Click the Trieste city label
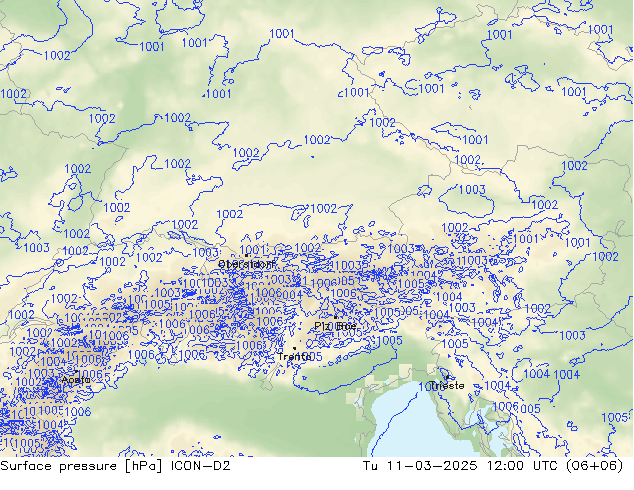The width and height of the screenshot is (634, 490). 447,386
